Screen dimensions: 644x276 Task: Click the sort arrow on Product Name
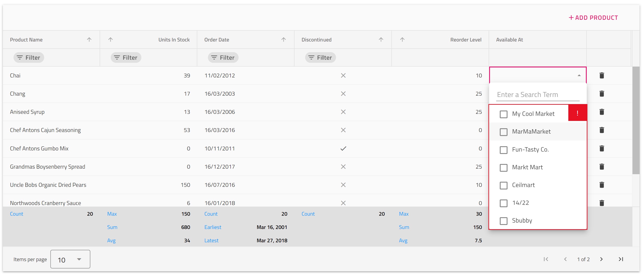click(x=89, y=39)
